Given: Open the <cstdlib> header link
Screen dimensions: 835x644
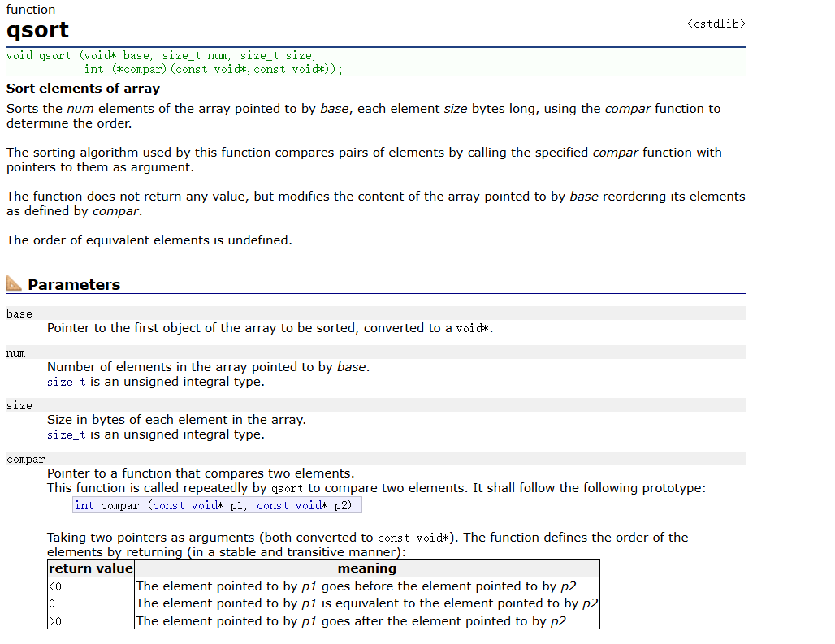Looking at the screenshot, I should pyautogui.click(x=716, y=24).
